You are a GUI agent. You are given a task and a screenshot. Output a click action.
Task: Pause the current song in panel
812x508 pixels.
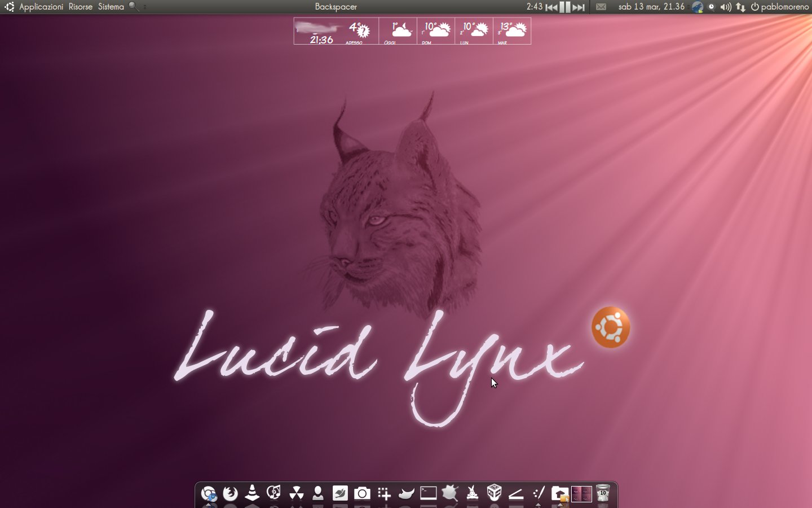click(564, 7)
